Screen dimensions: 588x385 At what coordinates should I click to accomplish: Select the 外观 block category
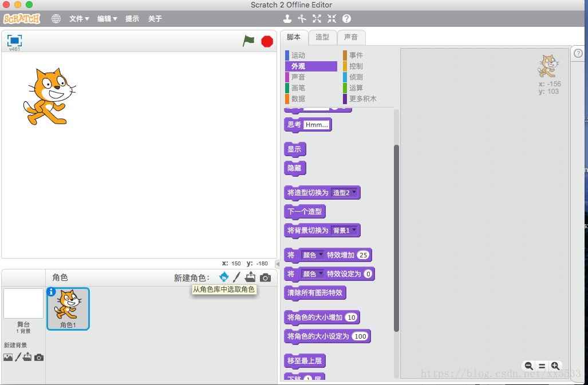[x=311, y=66]
